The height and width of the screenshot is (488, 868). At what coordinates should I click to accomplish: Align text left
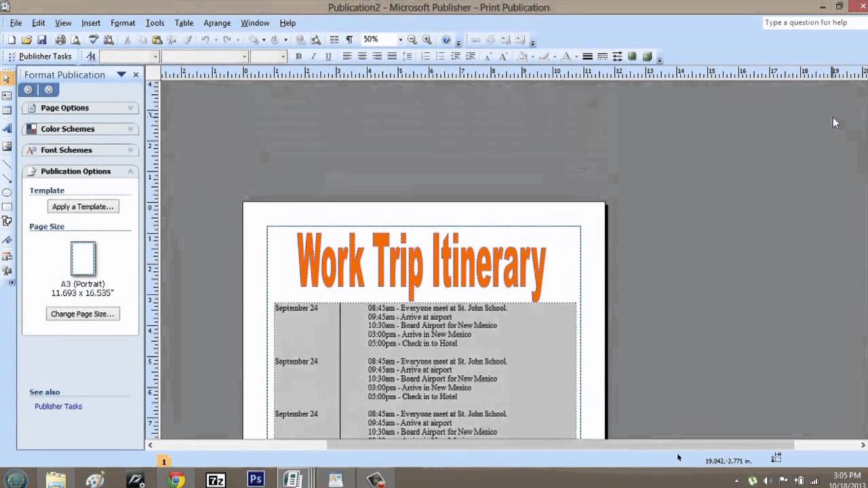coord(347,56)
